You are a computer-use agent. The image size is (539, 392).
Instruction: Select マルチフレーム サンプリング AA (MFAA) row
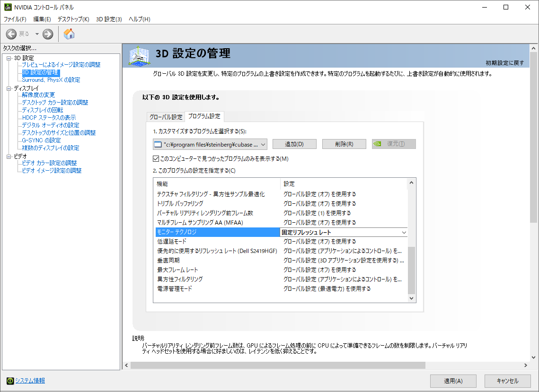click(x=281, y=223)
